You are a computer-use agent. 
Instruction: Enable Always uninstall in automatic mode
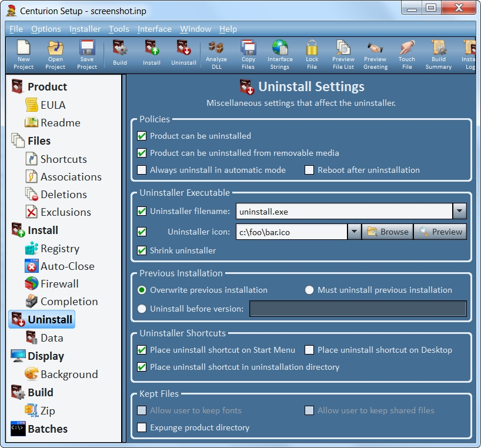pos(142,170)
